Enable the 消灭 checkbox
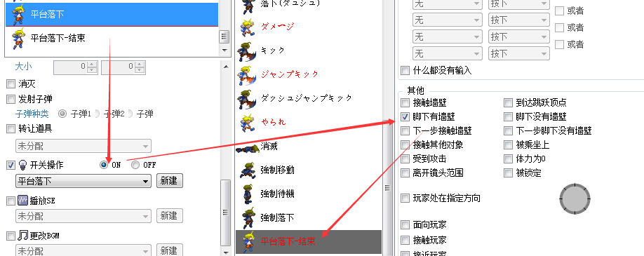 tap(11, 85)
